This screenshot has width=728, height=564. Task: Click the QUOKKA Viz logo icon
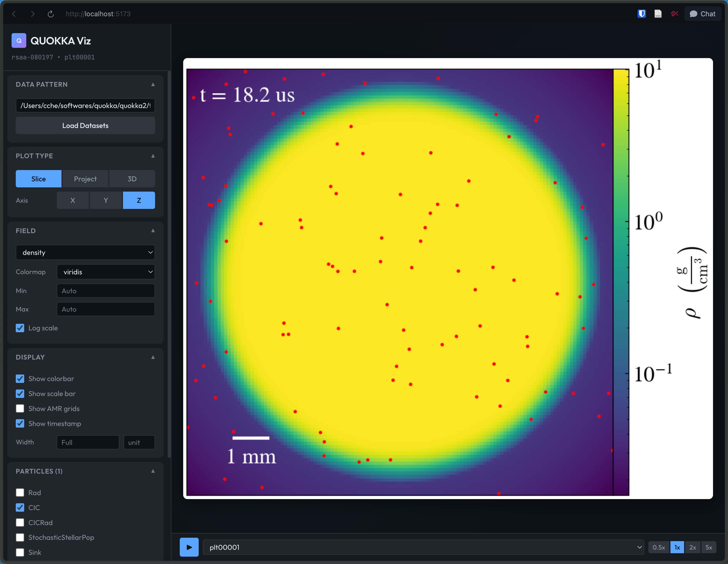pos(19,41)
